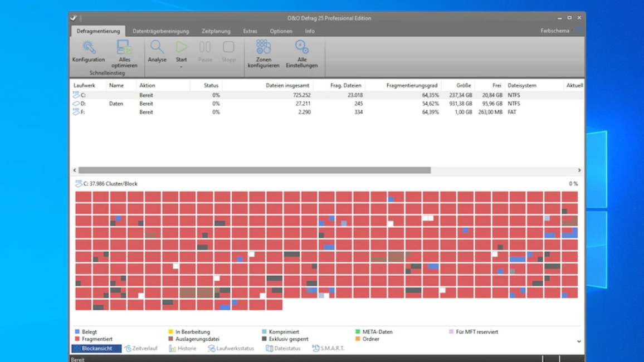The image size is (644, 362).
Task: Run the Analyse magnifier tool
Action: coord(157,51)
